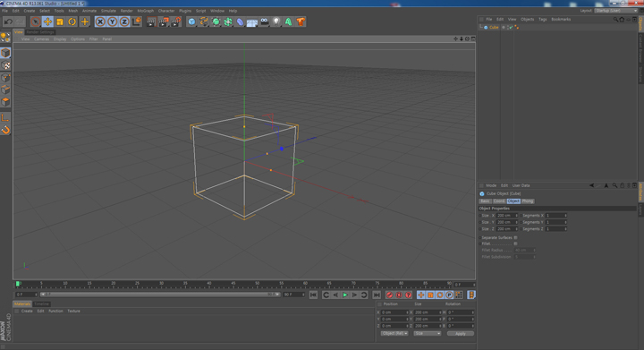Switch to Model mode in left palette
This screenshot has height=350, width=644.
click(5, 53)
